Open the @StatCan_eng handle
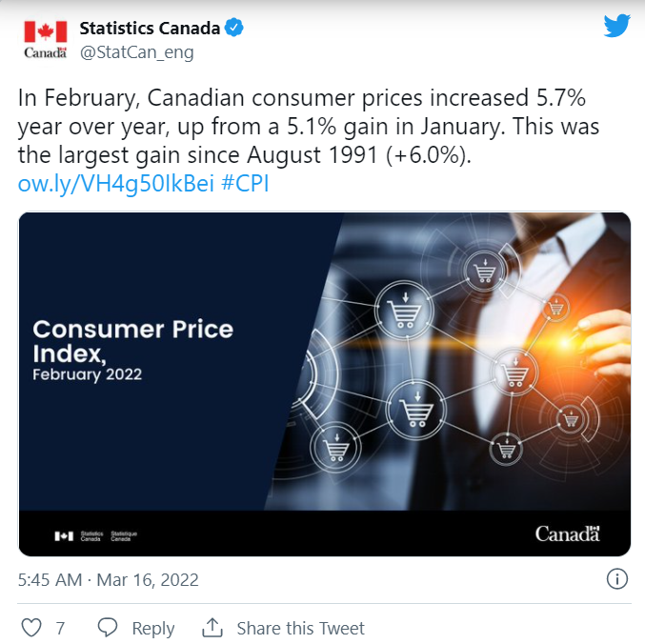 pos(136,52)
